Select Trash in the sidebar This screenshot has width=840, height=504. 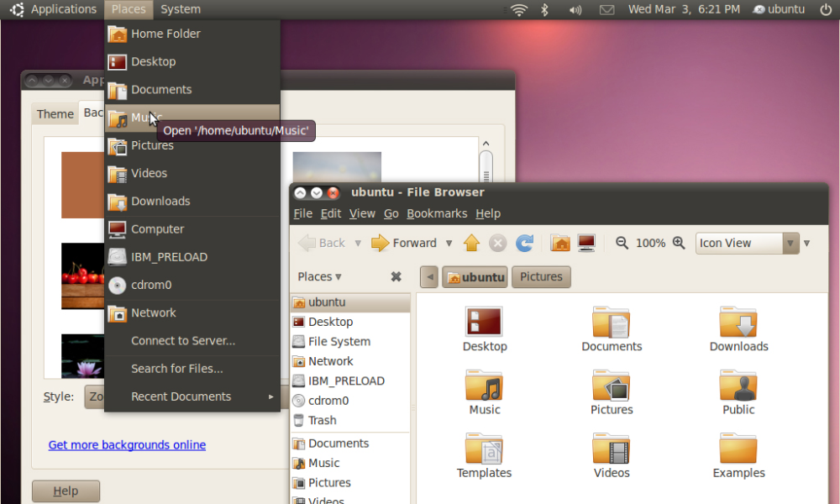pos(322,420)
